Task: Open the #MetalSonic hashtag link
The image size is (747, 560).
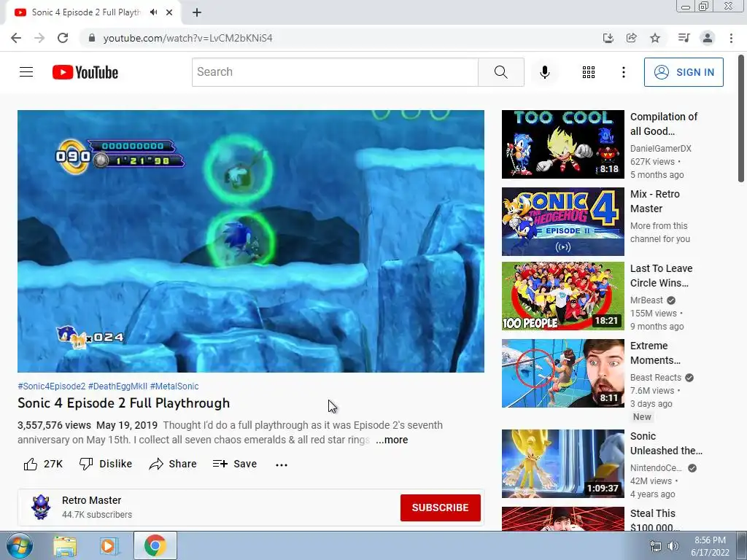Action: (x=174, y=386)
